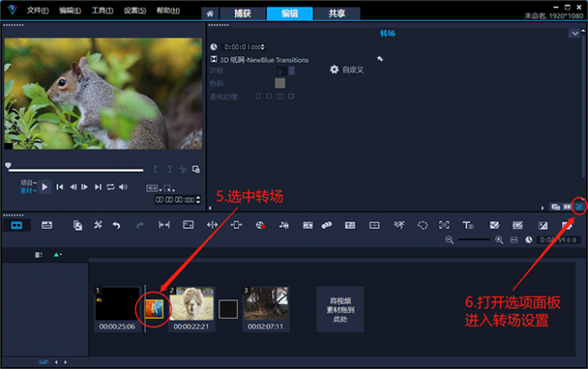Viewport: 588px width, 369px height.
Task: Tick the first soften-edge checkbox
Action: tap(258, 96)
